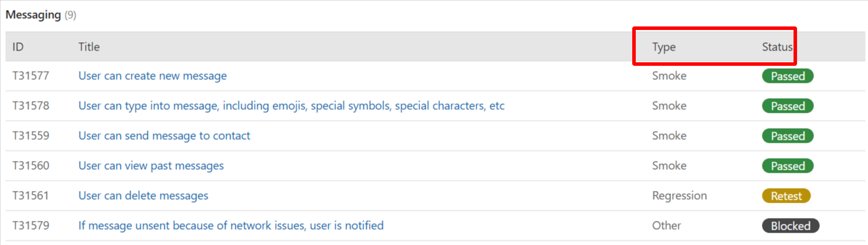Click Passed status badge for T31559
The image size is (868, 245).
pyautogui.click(x=787, y=136)
